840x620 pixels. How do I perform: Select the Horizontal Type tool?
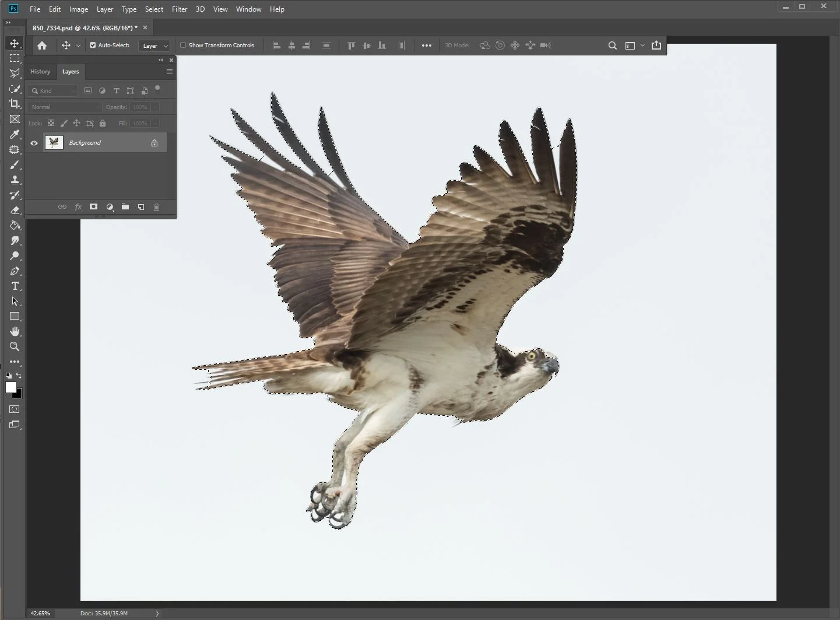15,286
